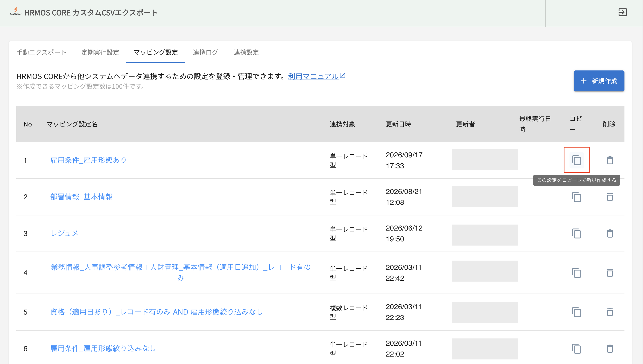Switch to the 手動エクスポート tab
The height and width of the screenshot is (364, 643).
coord(41,52)
